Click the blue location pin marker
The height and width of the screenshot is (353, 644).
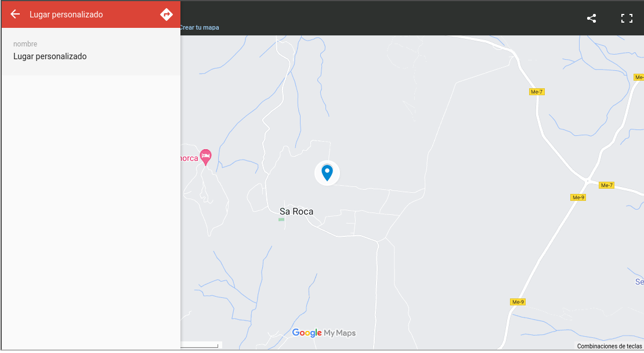[327, 173]
